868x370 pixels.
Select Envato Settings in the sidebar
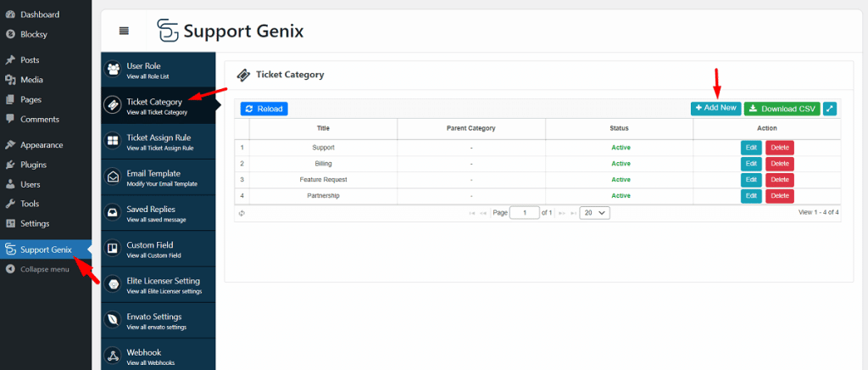(x=153, y=321)
